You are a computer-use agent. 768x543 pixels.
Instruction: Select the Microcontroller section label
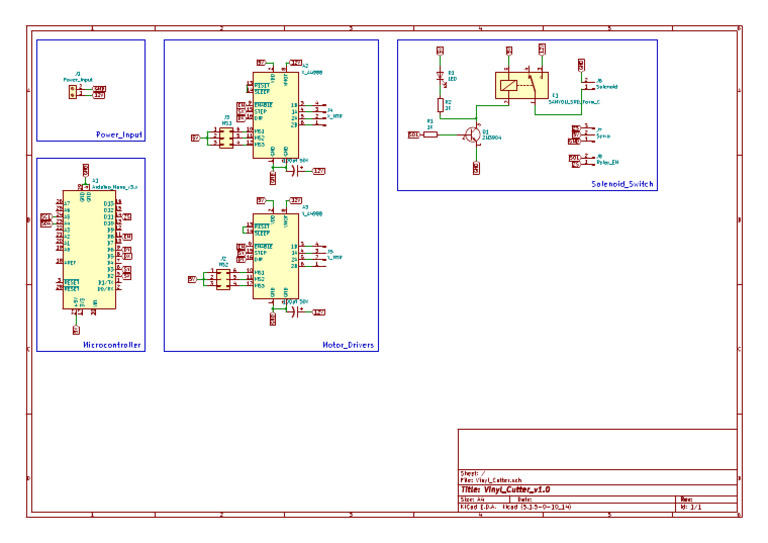pyautogui.click(x=112, y=345)
